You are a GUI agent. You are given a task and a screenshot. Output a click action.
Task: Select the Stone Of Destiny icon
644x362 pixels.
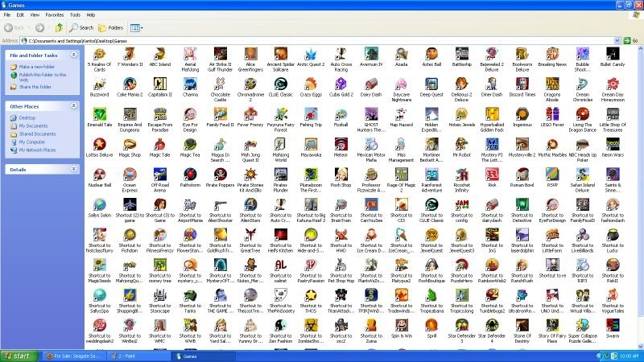point(522,326)
